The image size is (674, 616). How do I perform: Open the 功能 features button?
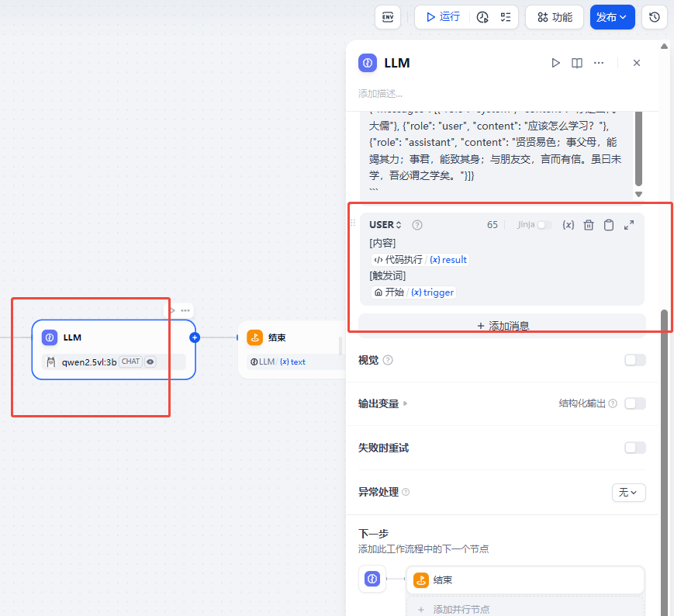click(x=555, y=17)
